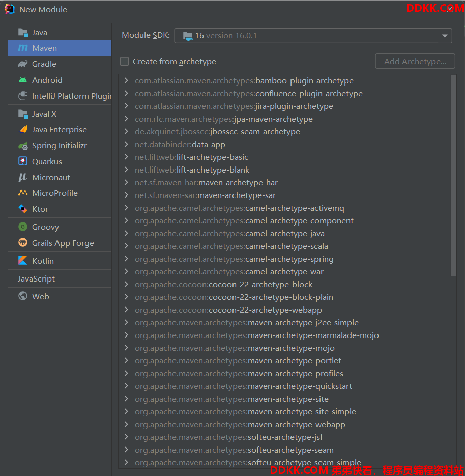Select jira-plugin-archetype row
Screen dimensions: 465x476
tap(284, 106)
